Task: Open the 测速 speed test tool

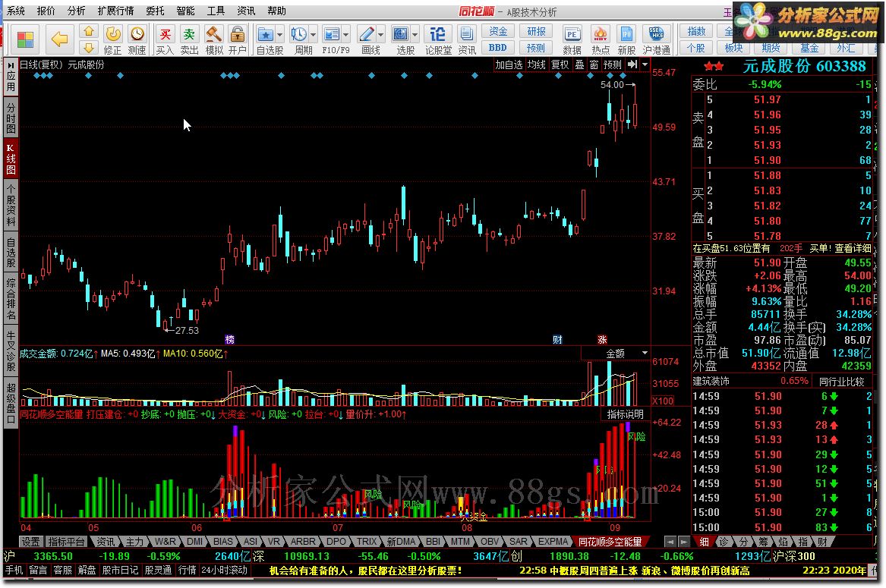Action: (x=137, y=39)
